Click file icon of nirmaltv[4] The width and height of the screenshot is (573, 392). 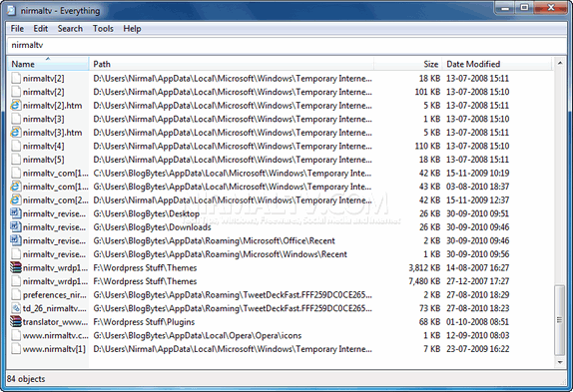(16, 146)
